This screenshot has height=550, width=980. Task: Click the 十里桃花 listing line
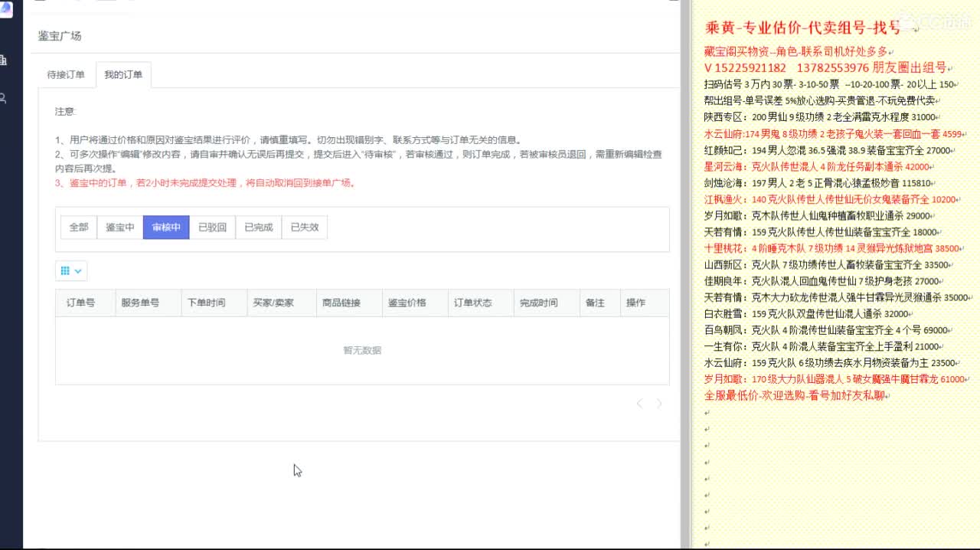[x=832, y=248]
